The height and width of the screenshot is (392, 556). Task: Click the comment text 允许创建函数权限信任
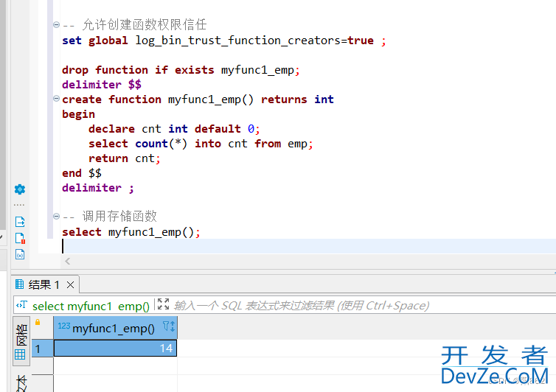[x=145, y=24]
